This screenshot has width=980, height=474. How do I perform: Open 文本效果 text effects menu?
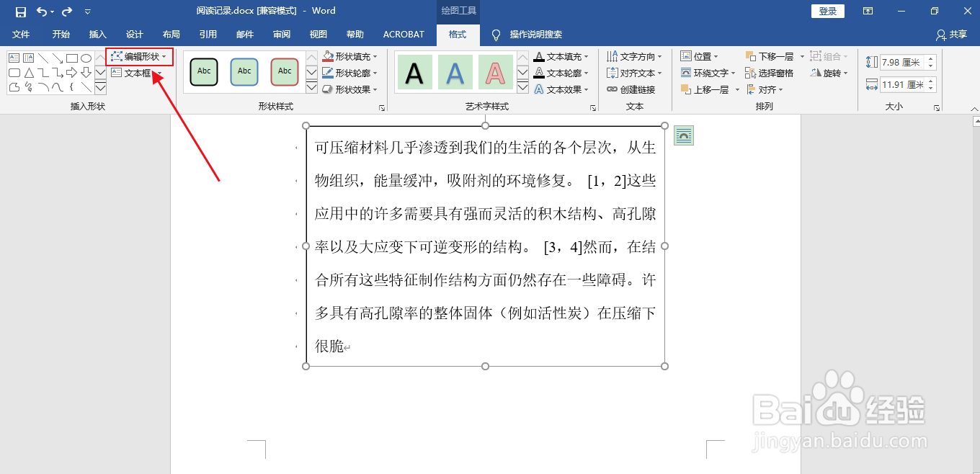click(561, 89)
